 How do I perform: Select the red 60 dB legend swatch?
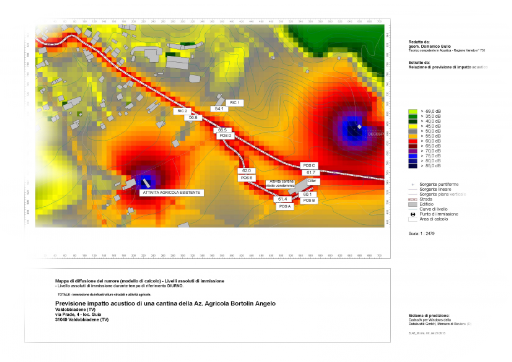(x=413, y=141)
